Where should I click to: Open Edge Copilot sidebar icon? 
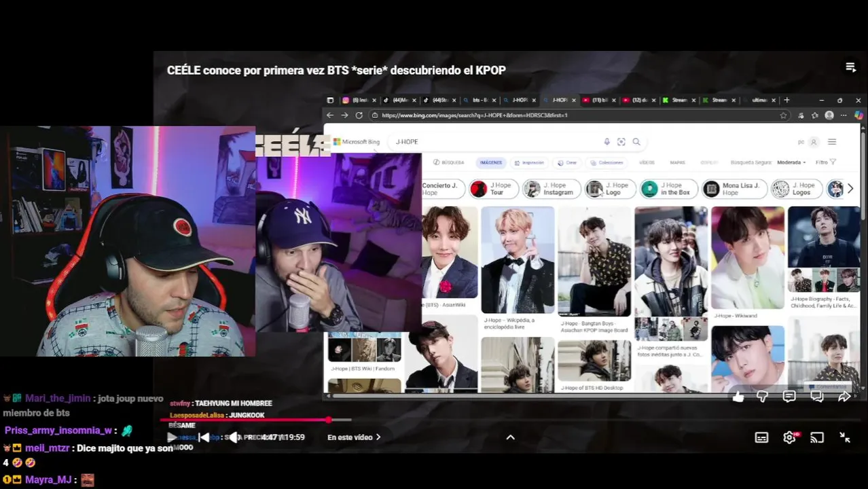tap(858, 115)
